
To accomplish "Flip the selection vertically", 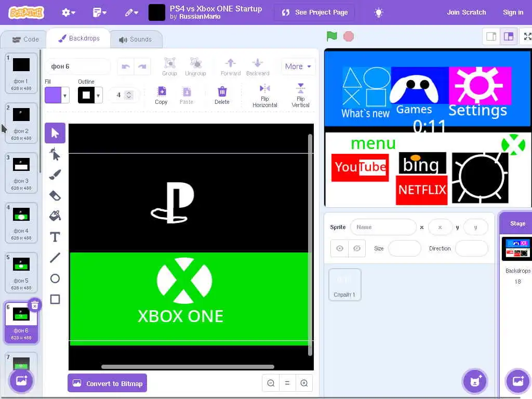I will (x=301, y=96).
